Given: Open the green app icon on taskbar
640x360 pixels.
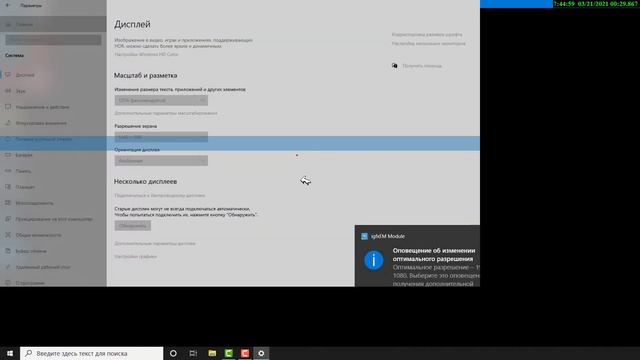Looking at the screenshot, I should 229,353.
